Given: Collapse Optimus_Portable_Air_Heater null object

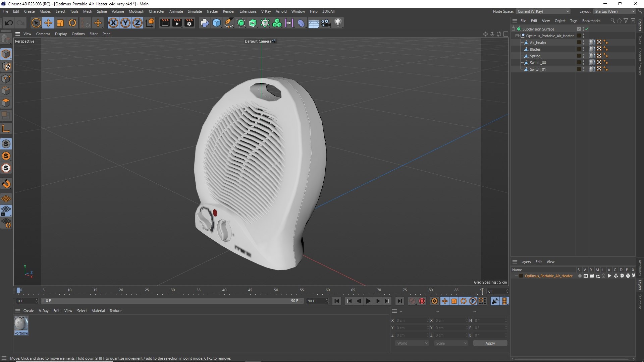Looking at the screenshot, I should [517, 36].
